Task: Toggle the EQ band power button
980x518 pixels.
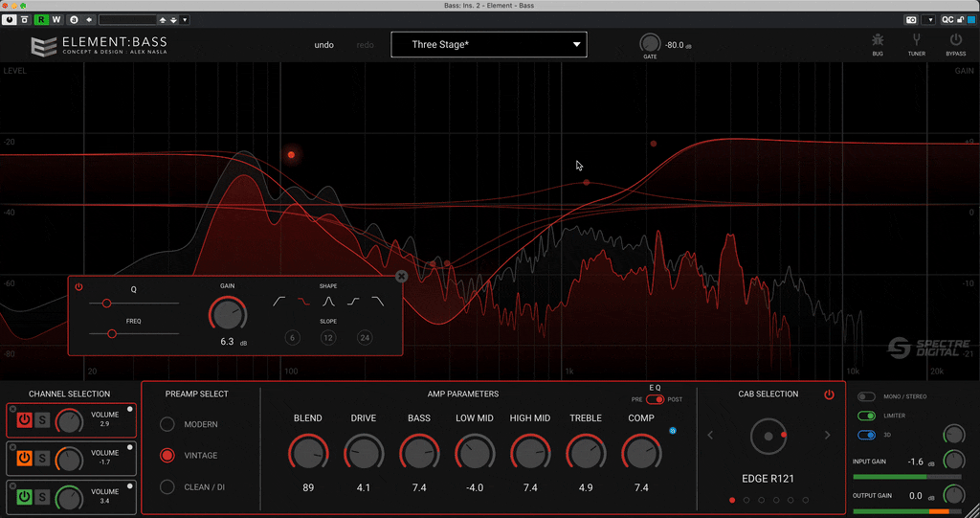Action: [x=78, y=286]
